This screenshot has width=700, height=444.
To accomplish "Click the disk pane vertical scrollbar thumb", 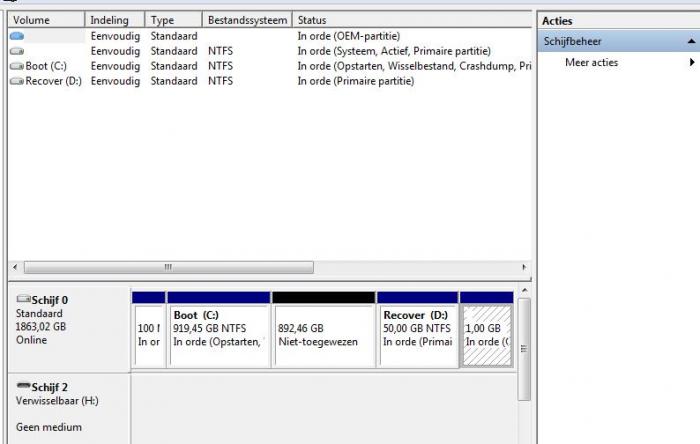I will point(525,349).
